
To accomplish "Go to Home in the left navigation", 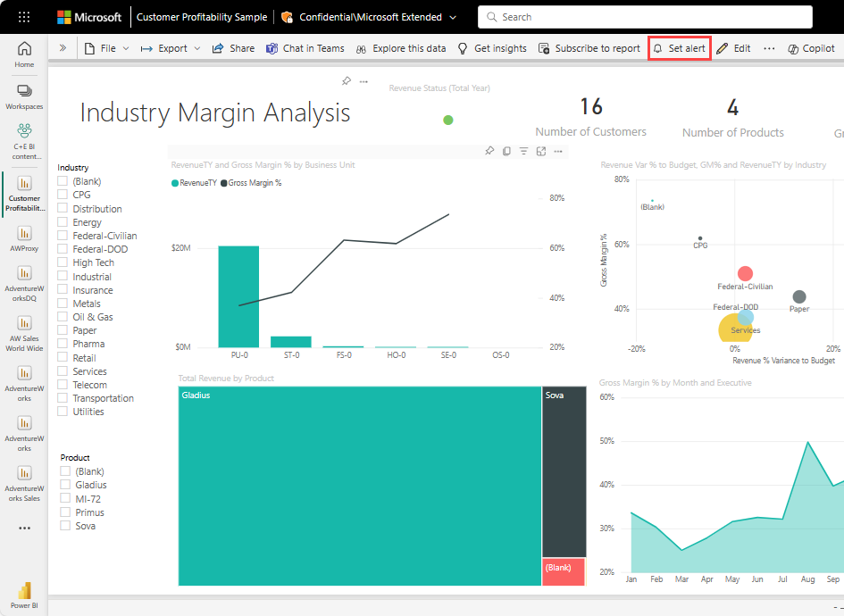I will click(24, 54).
